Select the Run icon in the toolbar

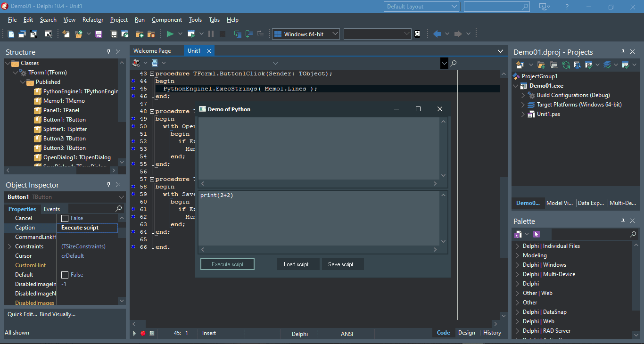169,33
